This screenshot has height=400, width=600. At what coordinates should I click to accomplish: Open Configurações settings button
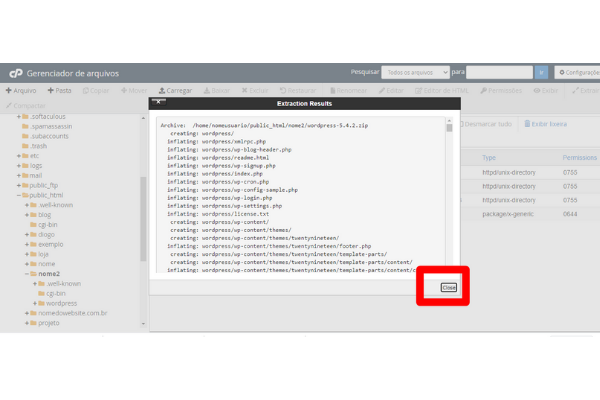click(577, 72)
